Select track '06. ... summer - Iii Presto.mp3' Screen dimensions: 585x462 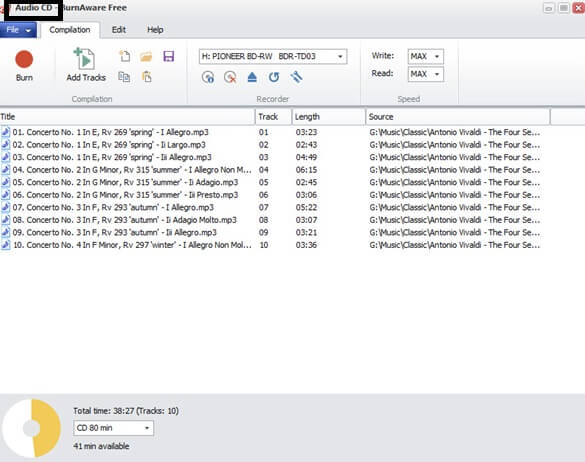(x=125, y=195)
